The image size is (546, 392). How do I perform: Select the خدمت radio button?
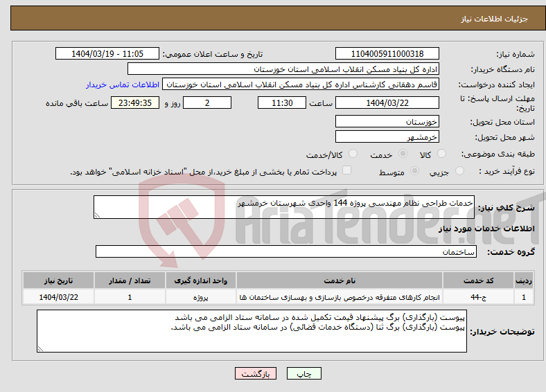[x=403, y=154]
